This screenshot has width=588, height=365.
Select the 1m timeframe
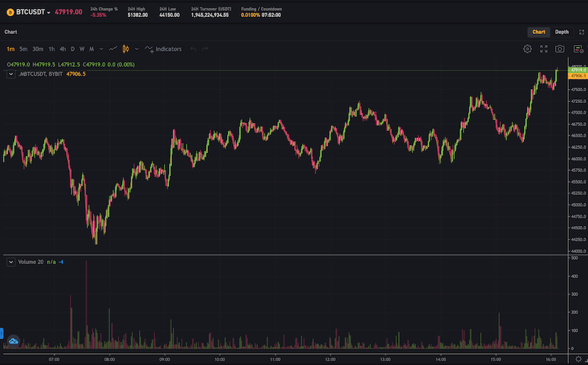pos(10,49)
